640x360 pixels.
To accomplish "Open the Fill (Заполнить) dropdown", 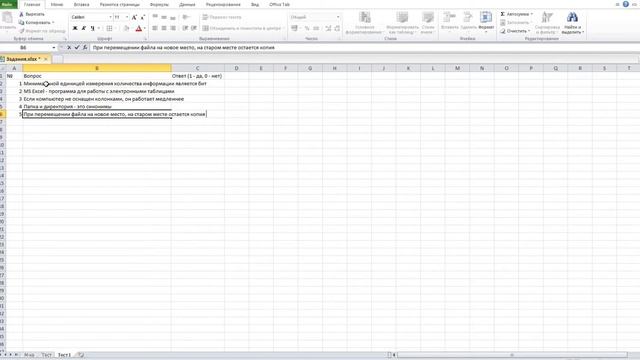I will (x=515, y=22).
